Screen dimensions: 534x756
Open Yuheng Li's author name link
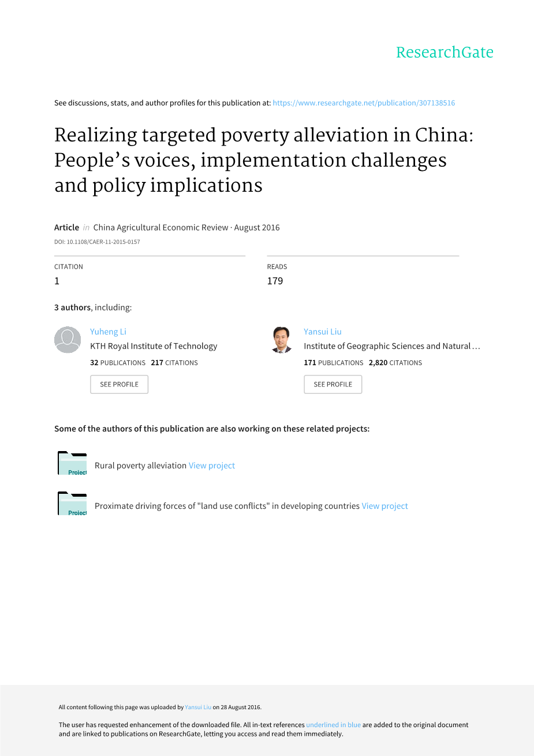click(108, 332)
